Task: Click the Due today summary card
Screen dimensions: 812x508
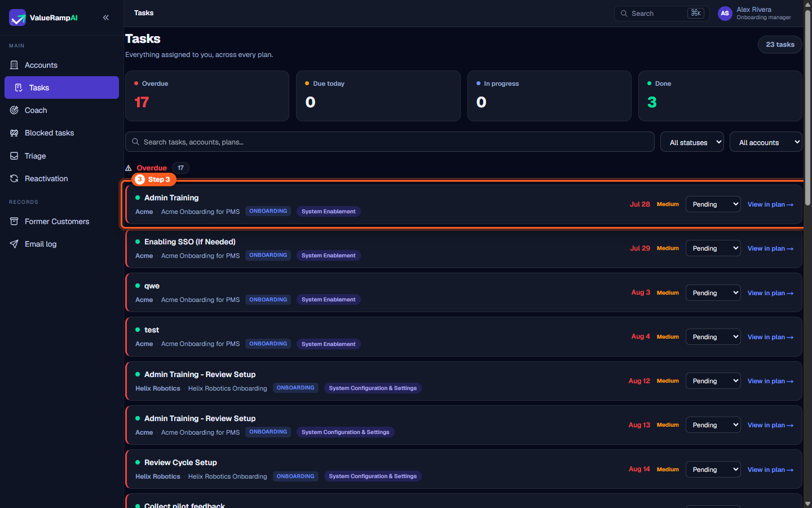Action: [x=378, y=96]
